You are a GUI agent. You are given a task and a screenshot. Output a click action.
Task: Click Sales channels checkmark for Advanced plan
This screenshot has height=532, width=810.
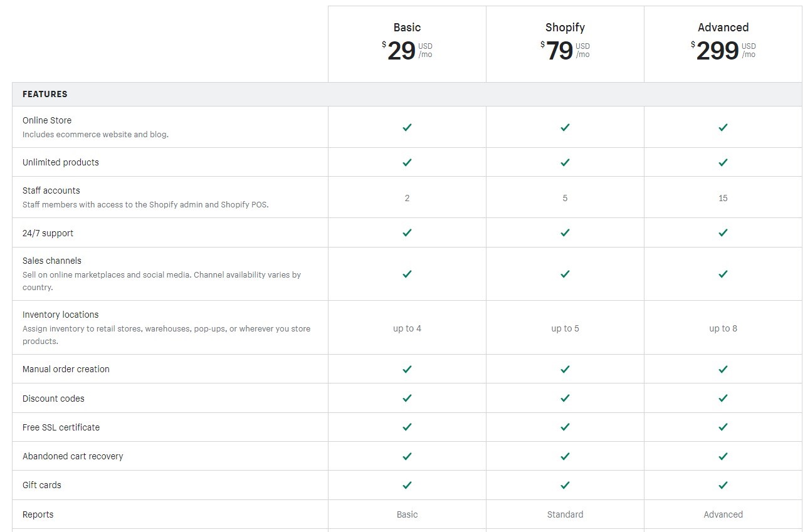click(x=723, y=274)
